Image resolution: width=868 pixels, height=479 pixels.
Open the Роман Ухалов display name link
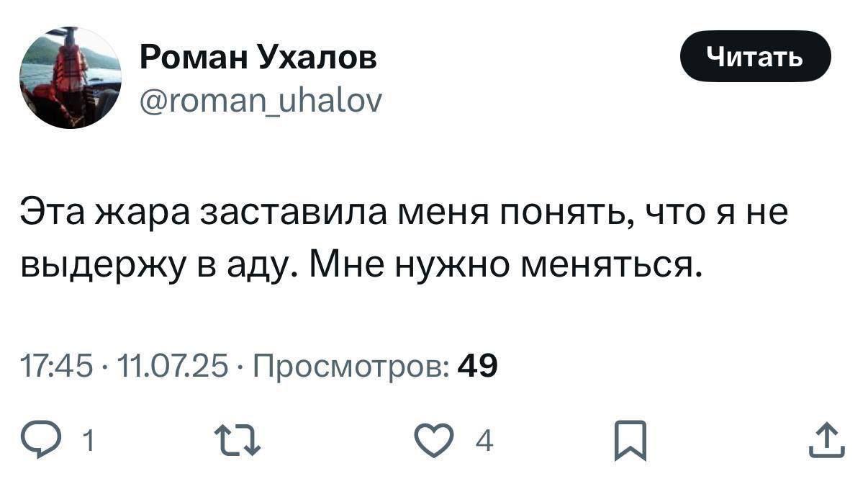click(258, 57)
